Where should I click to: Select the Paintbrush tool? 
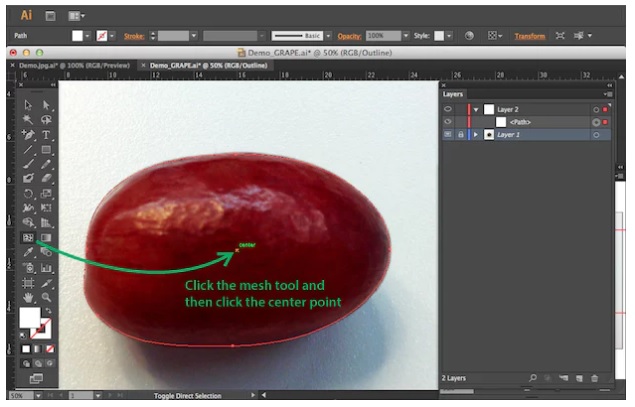point(28,164)
